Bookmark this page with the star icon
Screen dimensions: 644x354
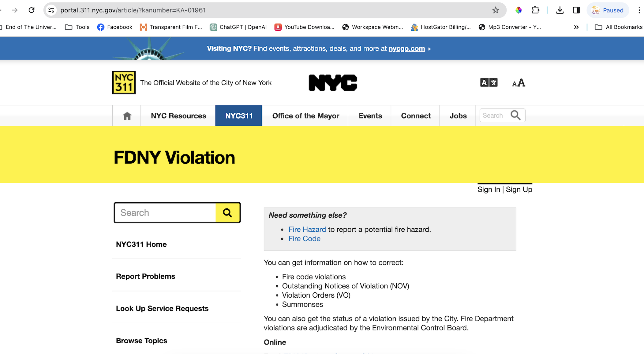point(495,10)
